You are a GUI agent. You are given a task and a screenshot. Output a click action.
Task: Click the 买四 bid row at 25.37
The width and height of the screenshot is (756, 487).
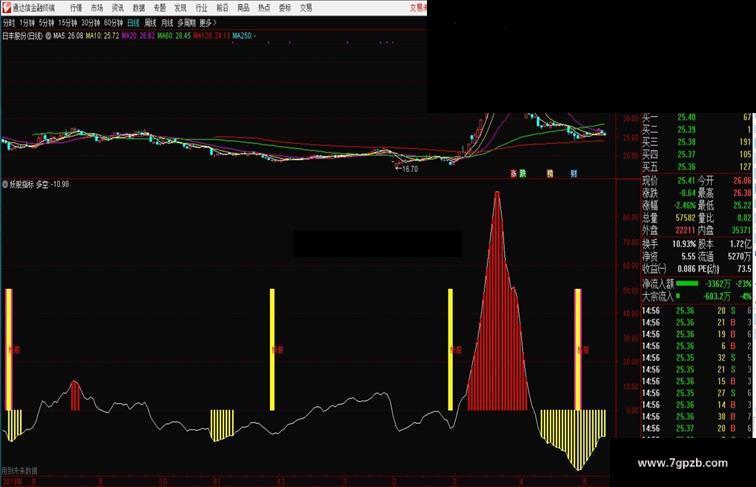coord(697,154)
